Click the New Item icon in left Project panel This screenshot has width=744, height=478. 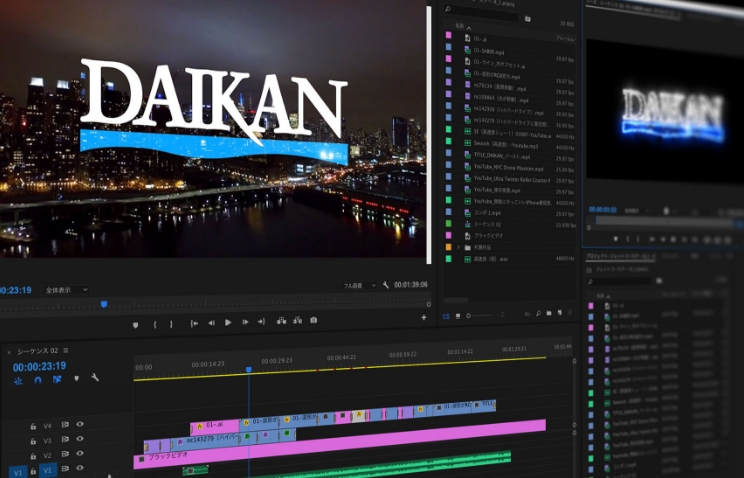[x=560, y=312]
